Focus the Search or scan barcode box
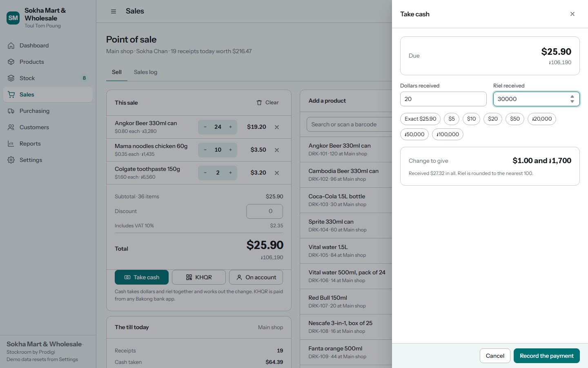588x368 pixels. point(350,124)
